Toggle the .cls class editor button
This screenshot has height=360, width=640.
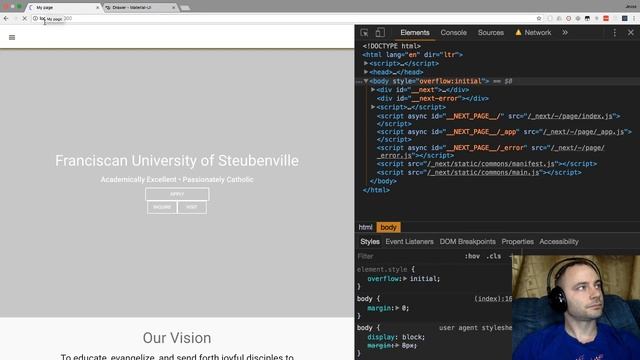tap(493, 256)
